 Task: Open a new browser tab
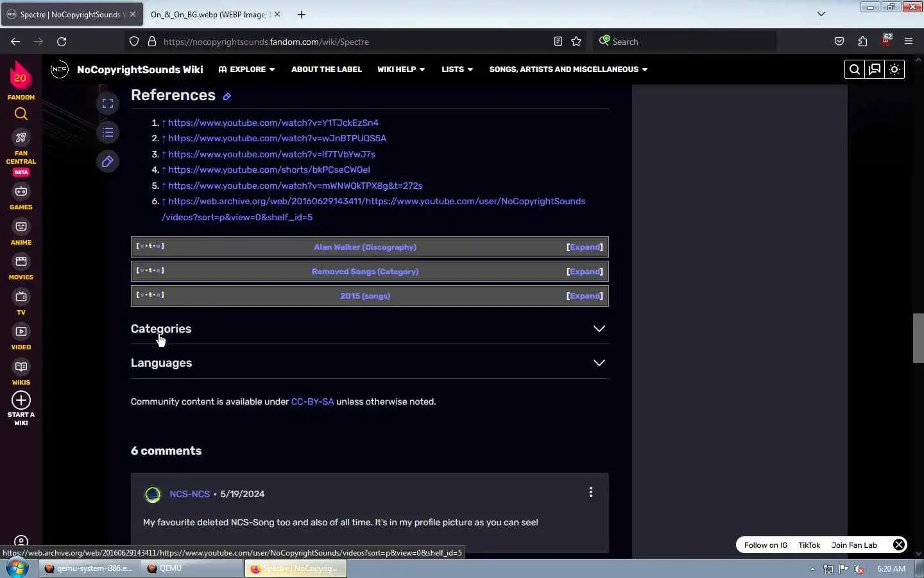pyautogui.click(x=301, y=14)
